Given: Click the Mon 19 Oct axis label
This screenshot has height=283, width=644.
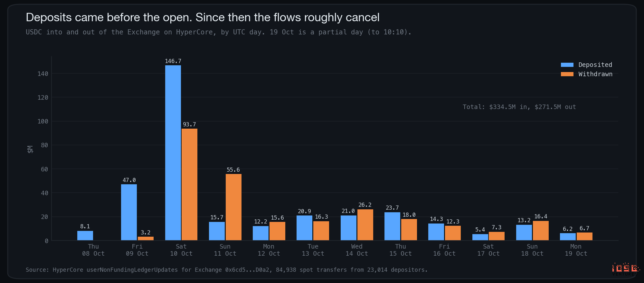Looking at the screenshot, I should [x=576, y=250].
